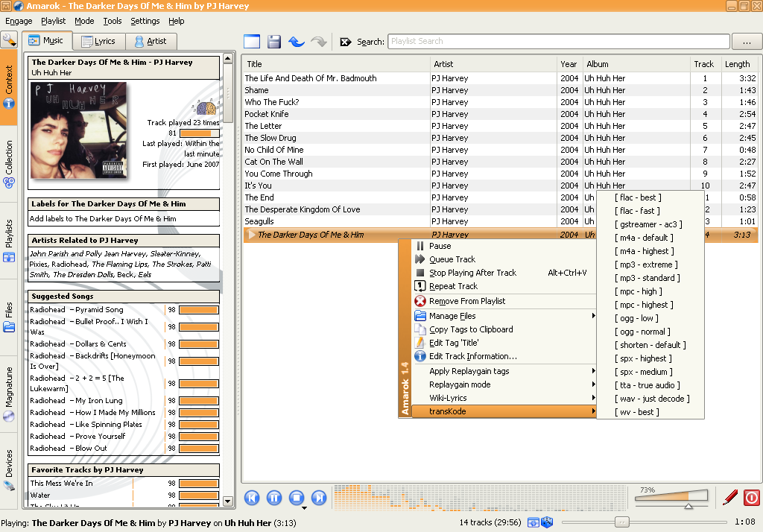The height and width of the screenshot is (532, 763).
Task: Open the Tools menu
Action: 113,21
